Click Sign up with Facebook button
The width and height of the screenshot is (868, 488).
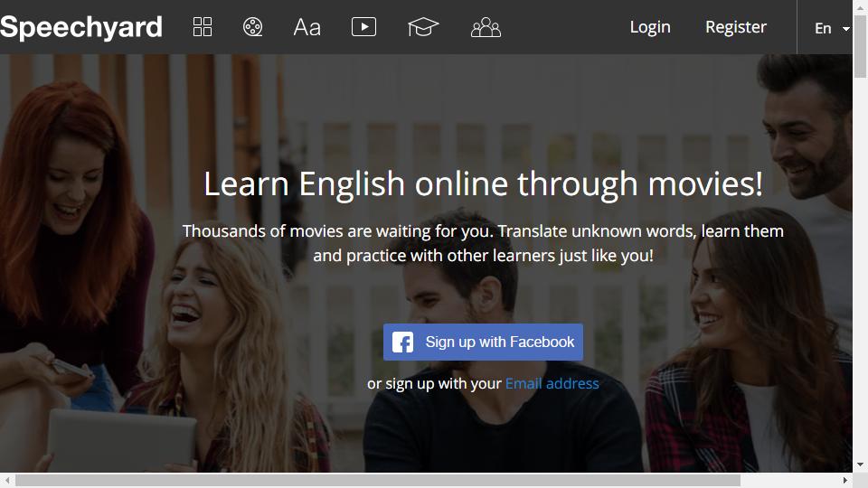483,342
